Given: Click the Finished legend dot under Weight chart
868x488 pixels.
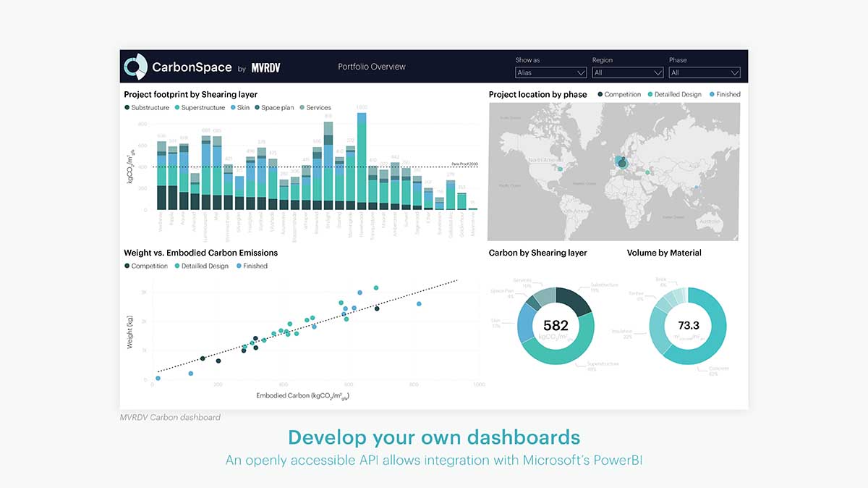Looking at the screenshot, I should pyautogui.click(x=239, y=266).
